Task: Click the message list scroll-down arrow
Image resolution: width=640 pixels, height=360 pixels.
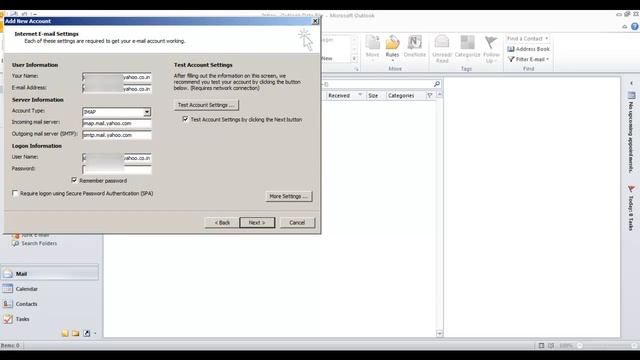Action: click(439, 333)
